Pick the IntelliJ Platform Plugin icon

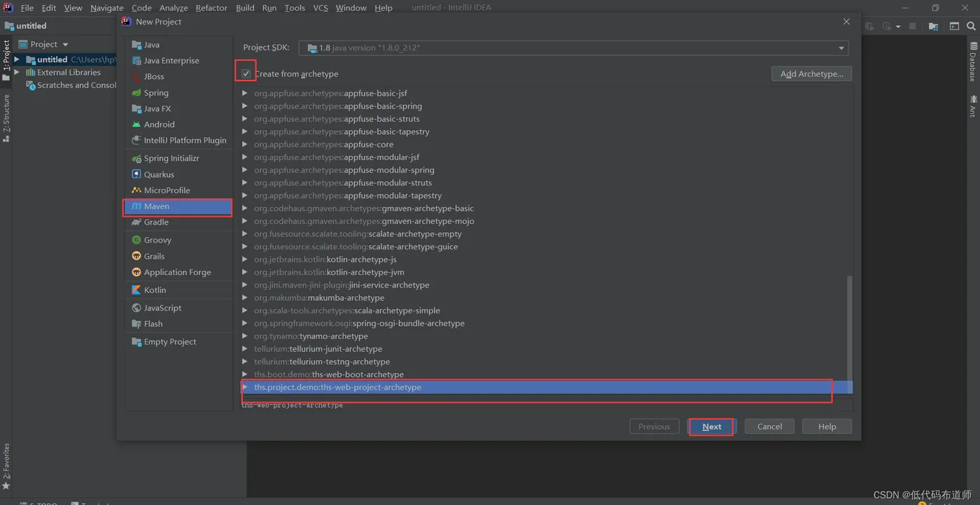[136, 140]
